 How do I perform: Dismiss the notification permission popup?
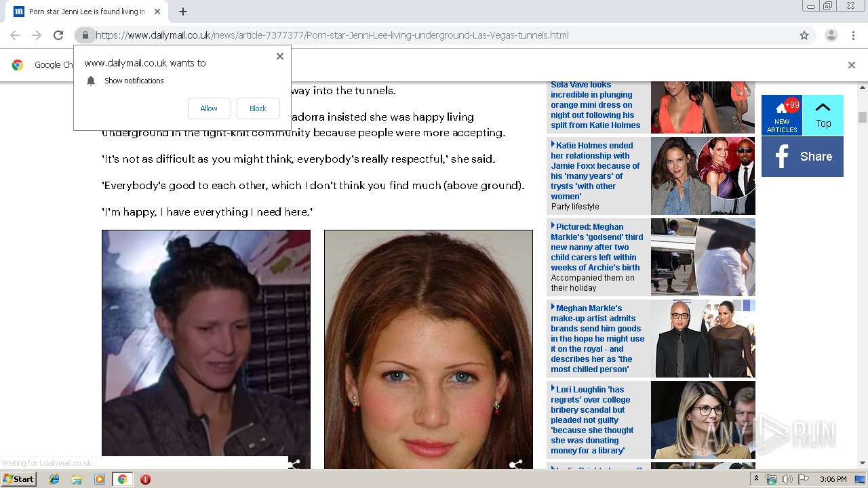pos(279,56)
